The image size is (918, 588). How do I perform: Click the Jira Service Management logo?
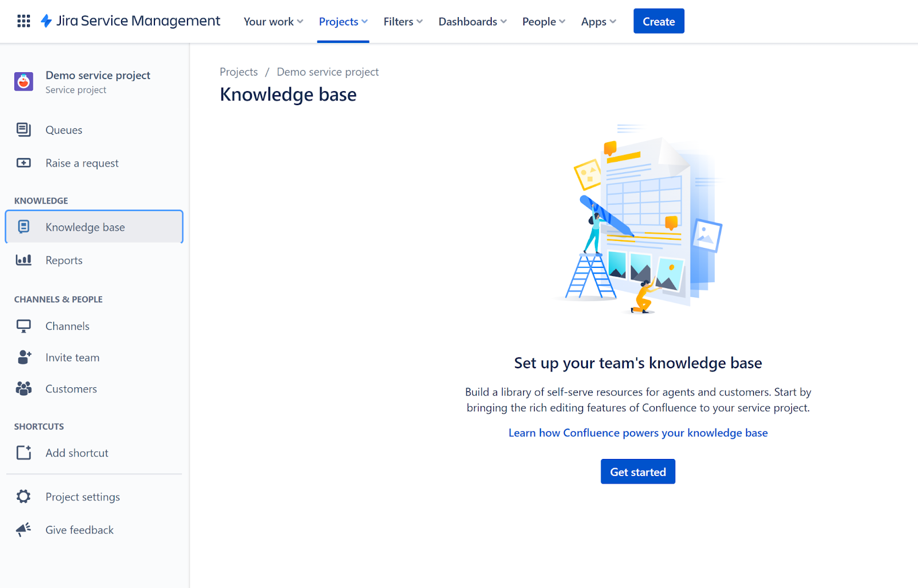tap(131, 21)
